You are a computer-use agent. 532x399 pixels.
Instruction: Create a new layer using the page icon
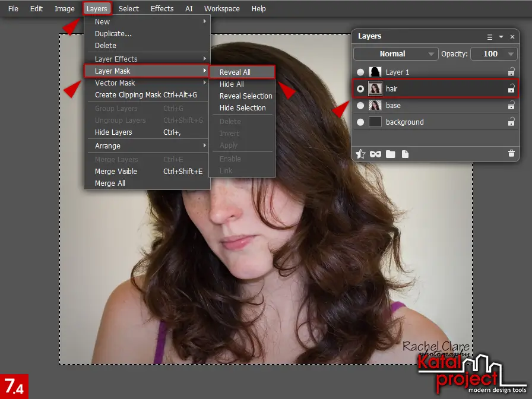(x=404, y=154)
